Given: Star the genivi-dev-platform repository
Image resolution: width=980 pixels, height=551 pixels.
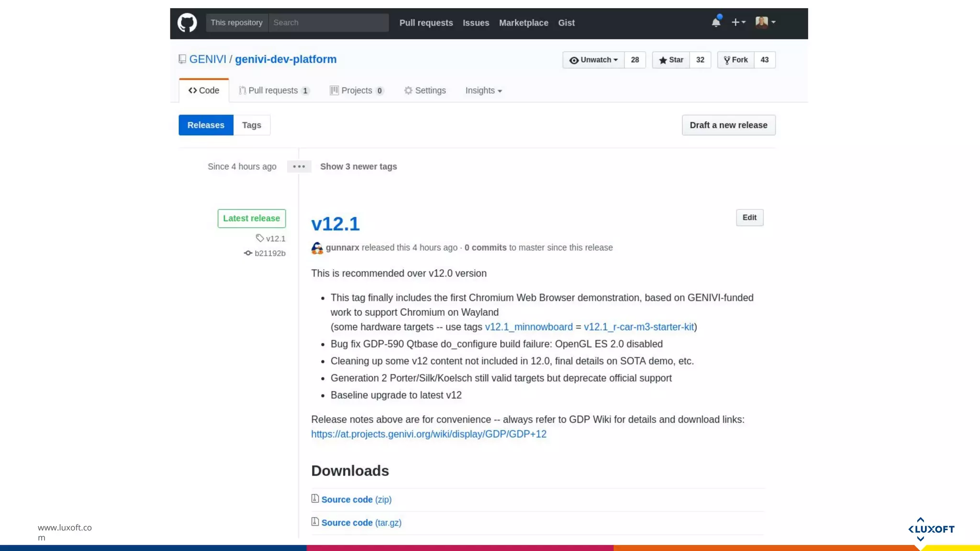Looking at the screenshot, I should tap(671, 60).
